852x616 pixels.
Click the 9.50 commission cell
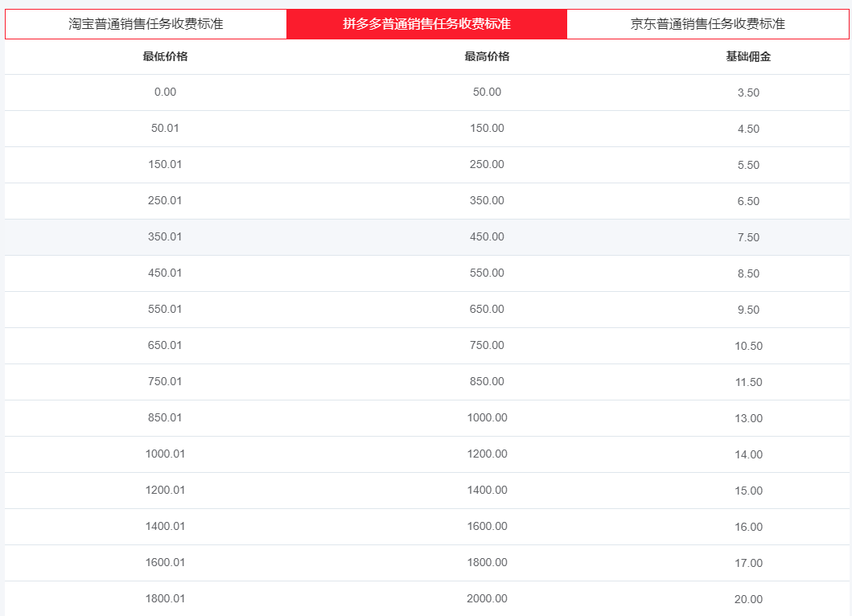coord(748,310)
